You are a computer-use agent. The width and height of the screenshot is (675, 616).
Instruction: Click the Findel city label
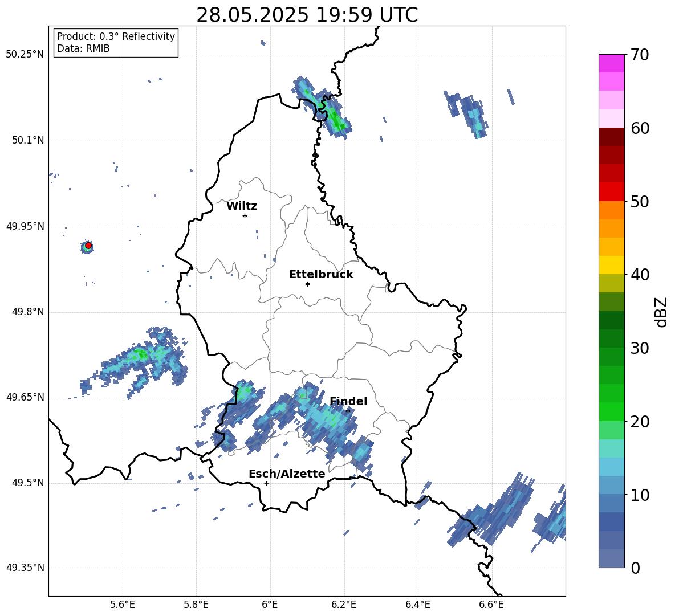coord(348,401)
